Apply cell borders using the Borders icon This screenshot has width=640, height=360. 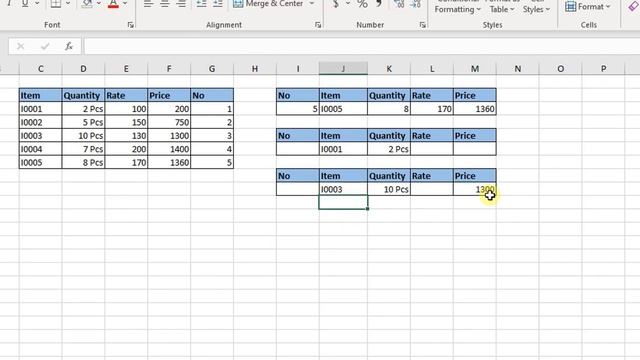56,4
